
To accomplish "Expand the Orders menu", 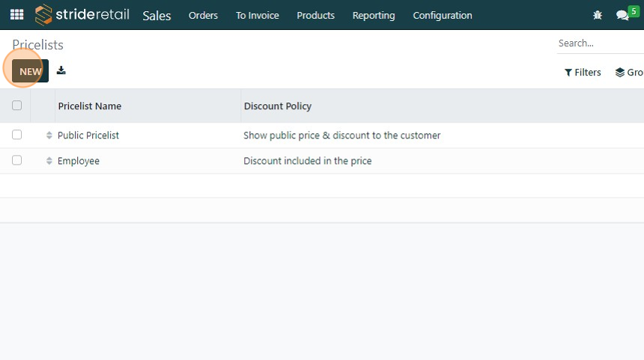I will click(x=203, y=15).
